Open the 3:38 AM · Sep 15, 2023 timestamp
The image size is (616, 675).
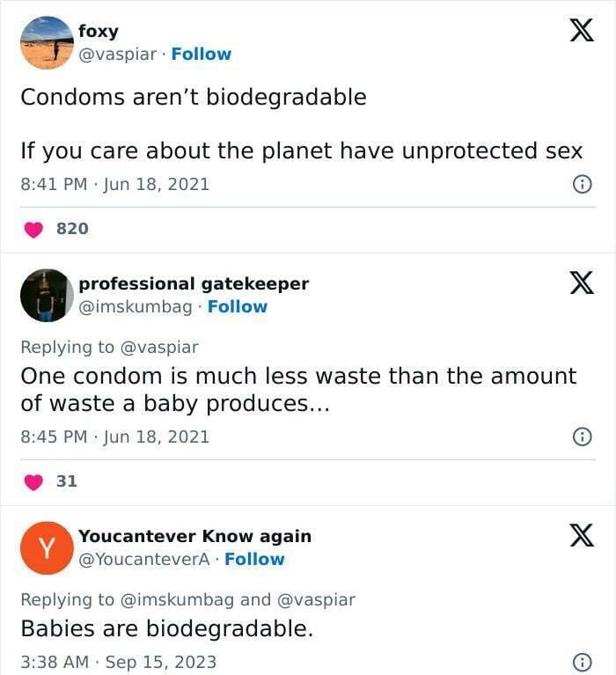(118, 662)
